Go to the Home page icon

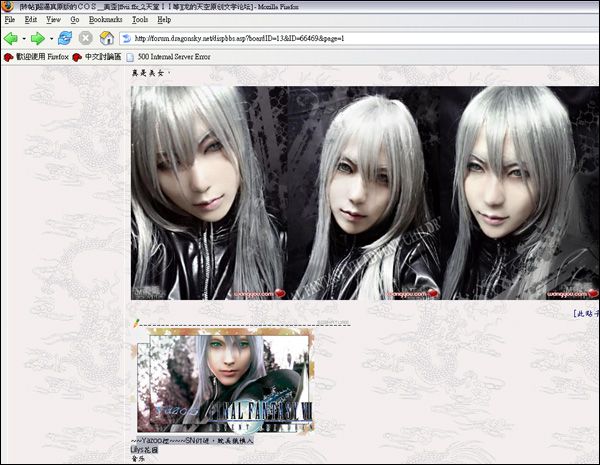pyautogui.click(x=106, y=38)
